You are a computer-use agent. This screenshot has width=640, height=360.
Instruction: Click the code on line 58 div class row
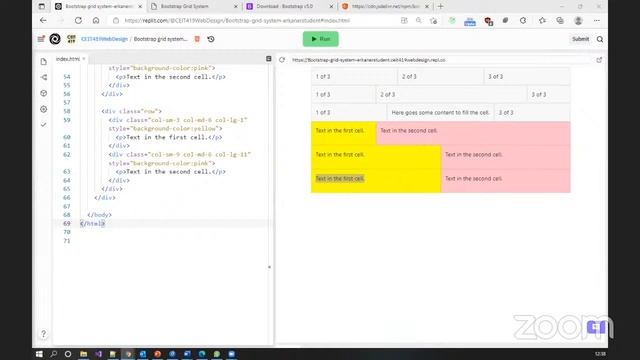click(x=131, y=111)
